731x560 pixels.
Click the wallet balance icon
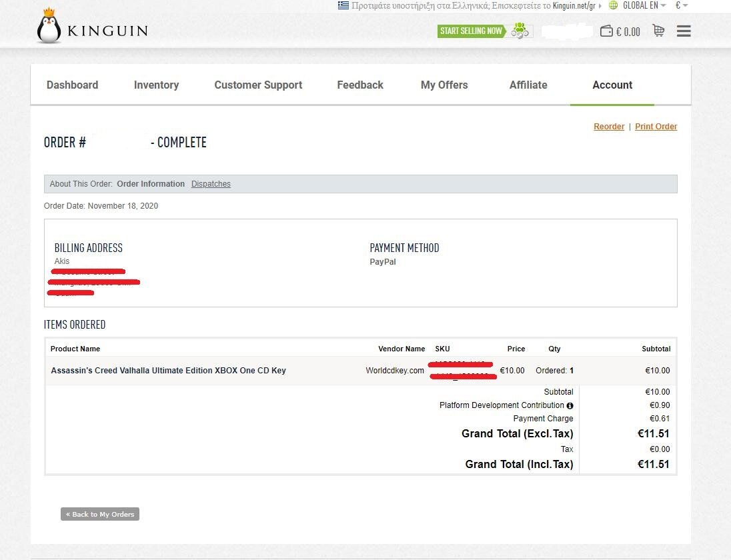[606, 31]
